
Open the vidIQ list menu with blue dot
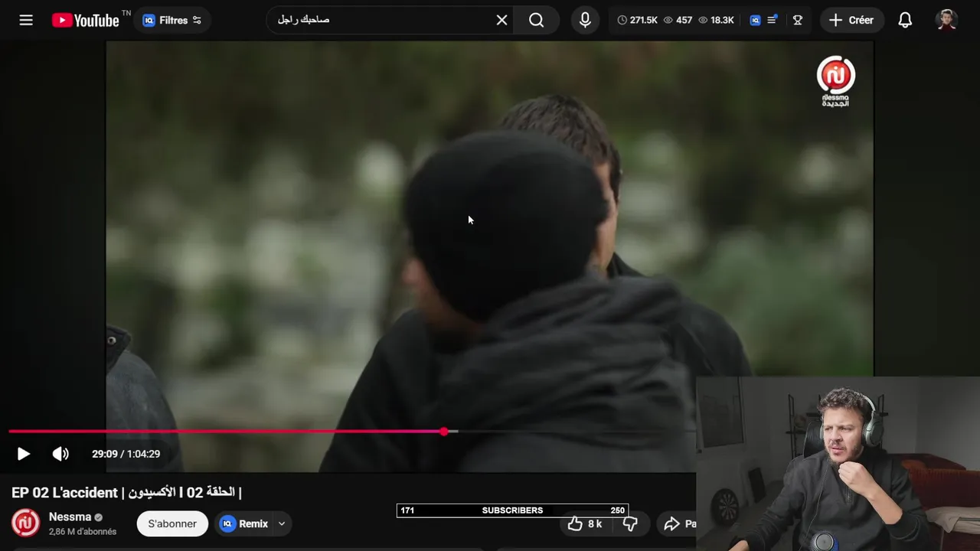coord(773,20)
